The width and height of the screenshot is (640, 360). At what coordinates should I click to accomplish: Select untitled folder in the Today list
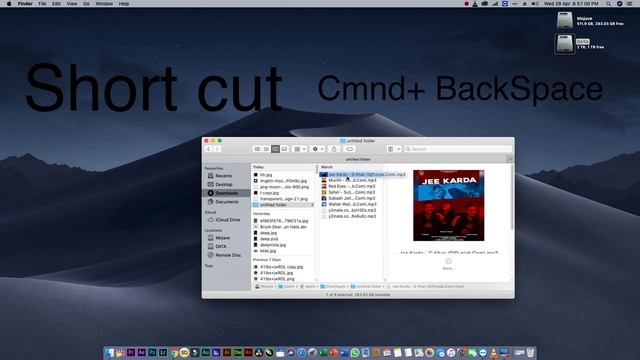point(283,205)
